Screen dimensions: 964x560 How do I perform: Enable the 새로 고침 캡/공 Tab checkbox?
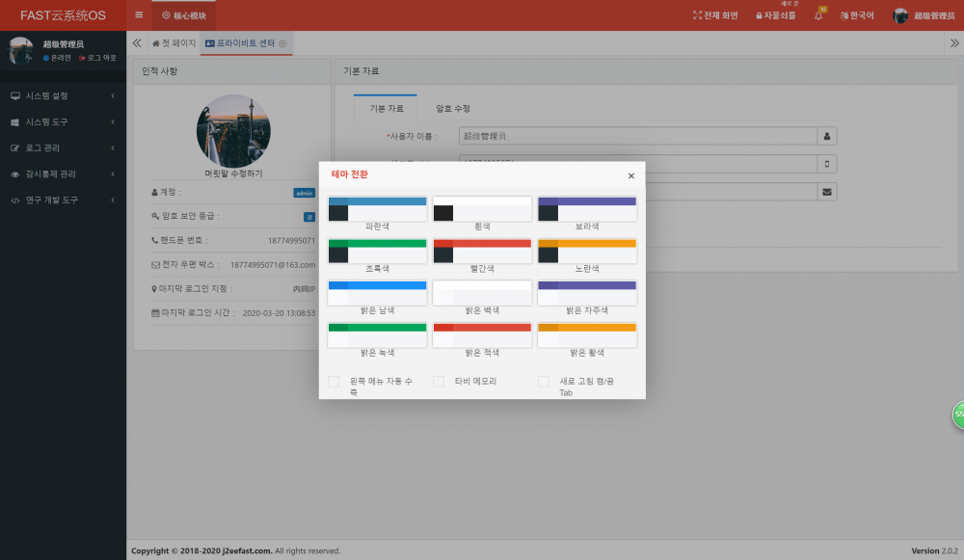click(x=544, y=381)
